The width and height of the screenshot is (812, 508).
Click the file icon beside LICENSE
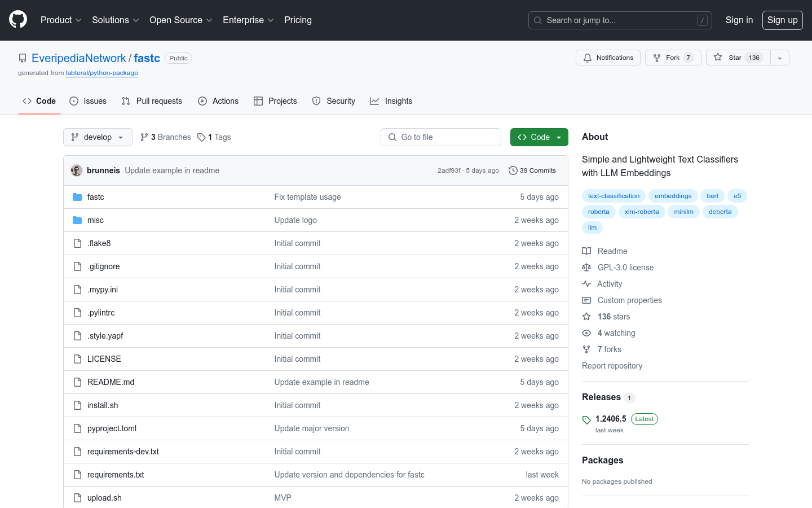77,359
